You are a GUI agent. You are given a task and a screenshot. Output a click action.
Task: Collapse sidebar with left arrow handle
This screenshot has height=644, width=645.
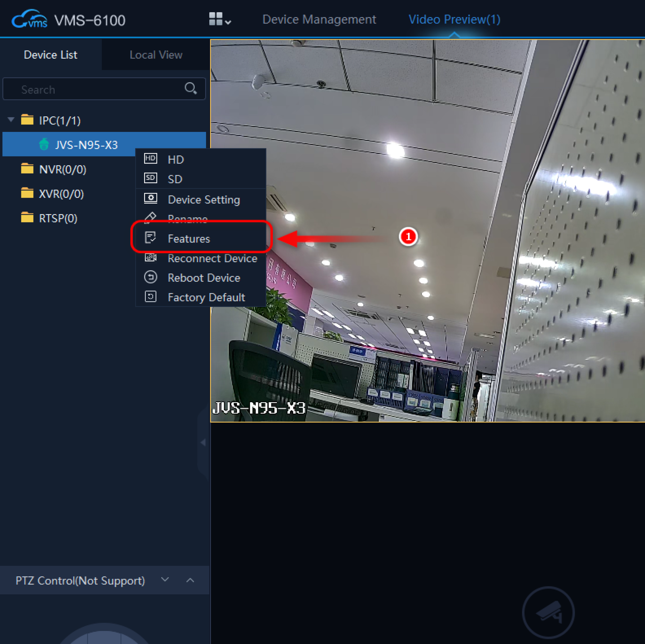[x=203, y=442]
